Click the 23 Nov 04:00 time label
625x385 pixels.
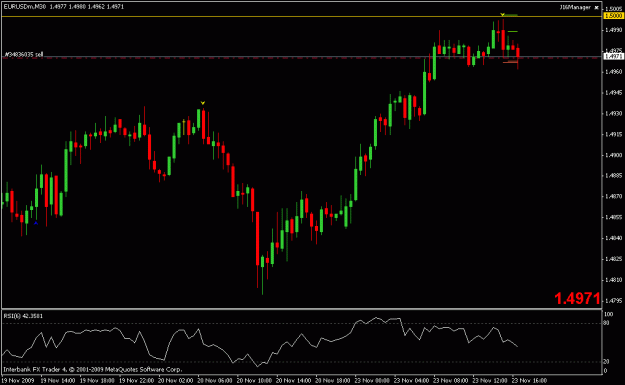pos(411,381)
